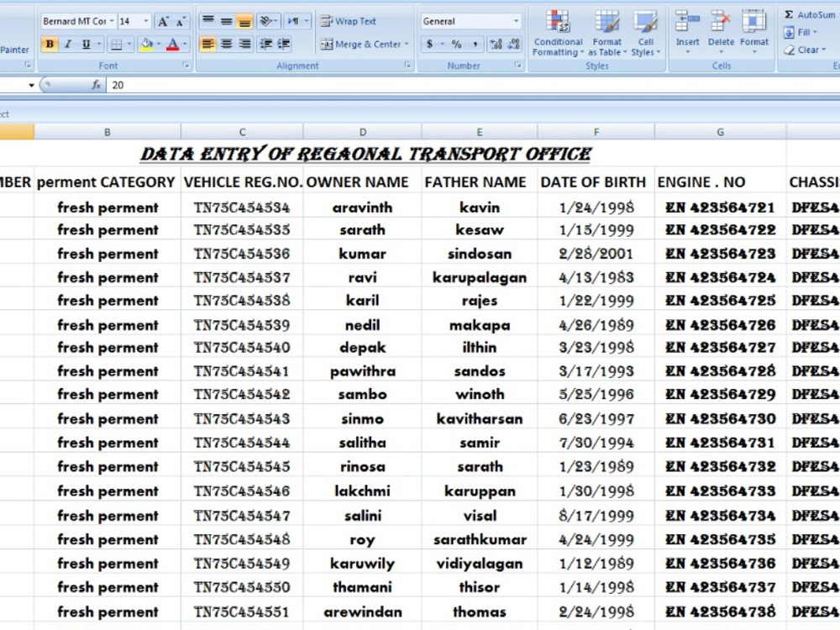Click the Insert Function fx icon
Viewport: 840px width, 630px height.
(x=97, y=85)
